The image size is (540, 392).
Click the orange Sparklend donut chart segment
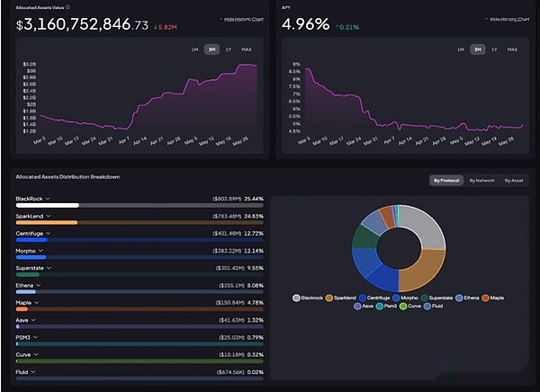[x=425, y=270]
